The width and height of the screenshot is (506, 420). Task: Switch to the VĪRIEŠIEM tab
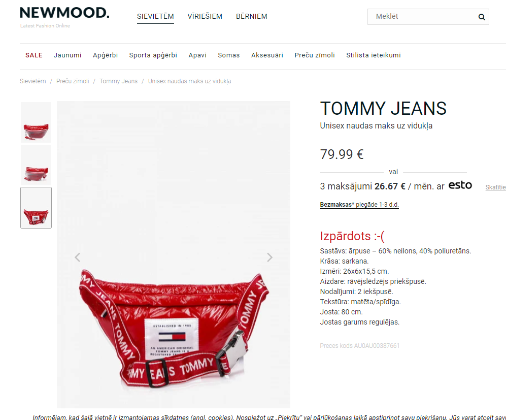pos(205,16)
